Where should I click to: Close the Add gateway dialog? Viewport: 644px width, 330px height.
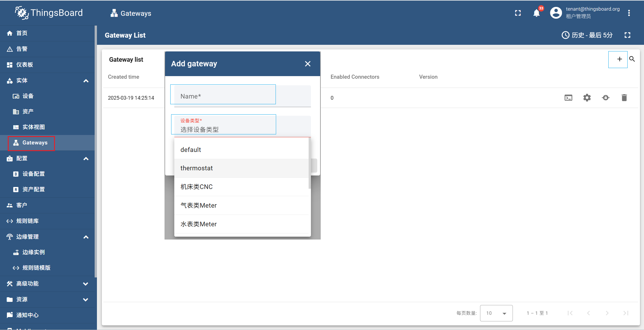307,64
